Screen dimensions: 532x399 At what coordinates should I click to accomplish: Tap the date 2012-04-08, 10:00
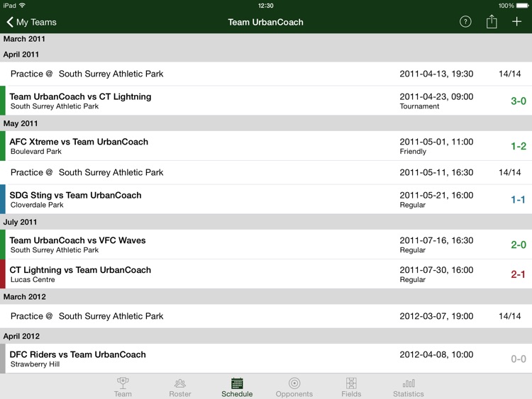coord(436,354)
